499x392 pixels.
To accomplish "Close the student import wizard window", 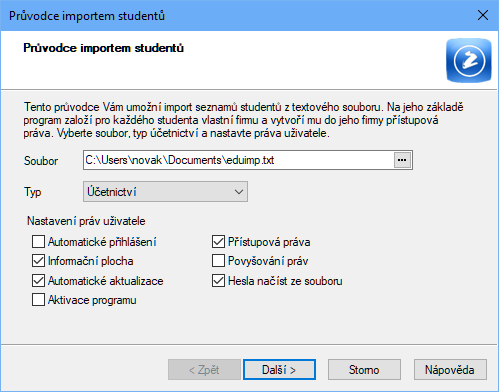I will [x=483, y=15].
